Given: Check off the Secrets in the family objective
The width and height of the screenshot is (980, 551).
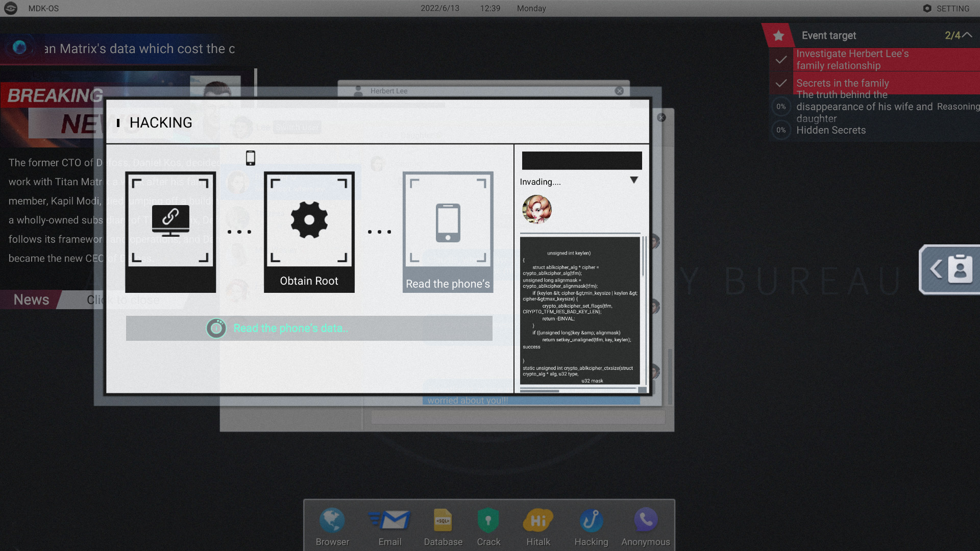Looking at the screenshot, I should 781,83.
